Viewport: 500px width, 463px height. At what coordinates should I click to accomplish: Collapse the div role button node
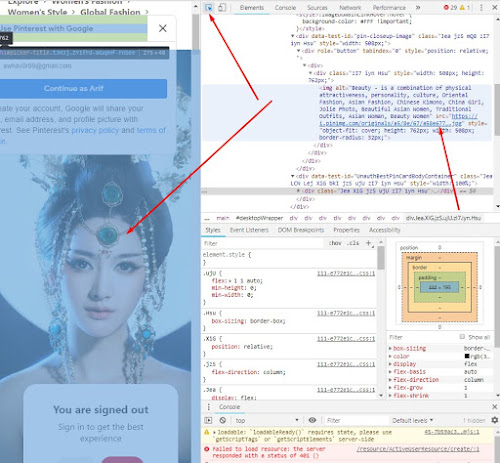coord(299,51)
